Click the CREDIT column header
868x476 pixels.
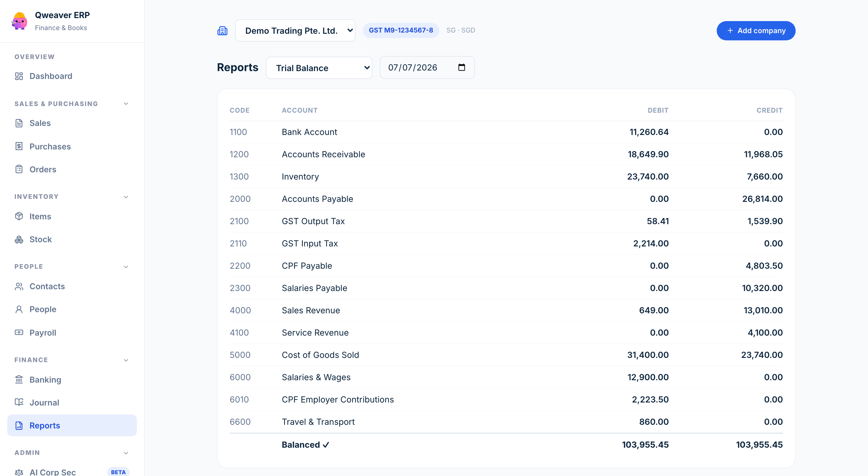(x=769, y=110)
